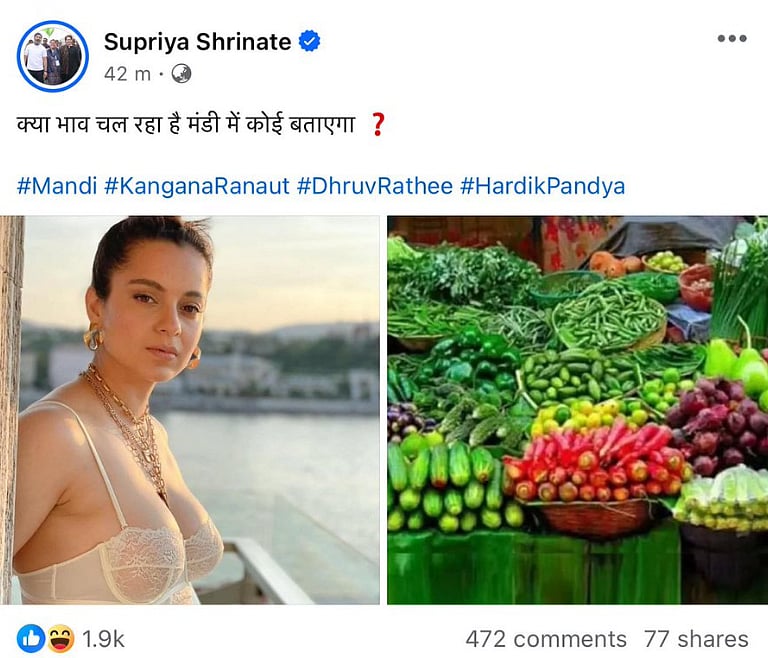This screenshot has height=658, width=768.
Task: Open the Supriya Shrinate profile name link
Action: point(198,41)
